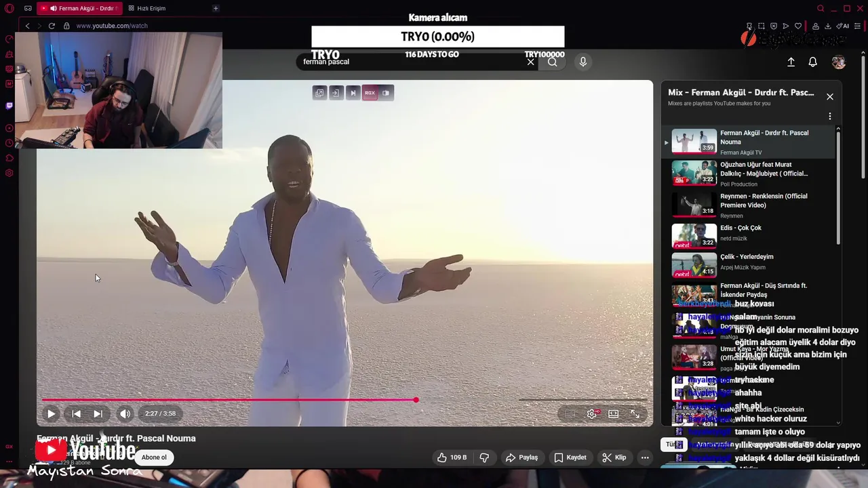Skip to the next video in player

[98, 413]
